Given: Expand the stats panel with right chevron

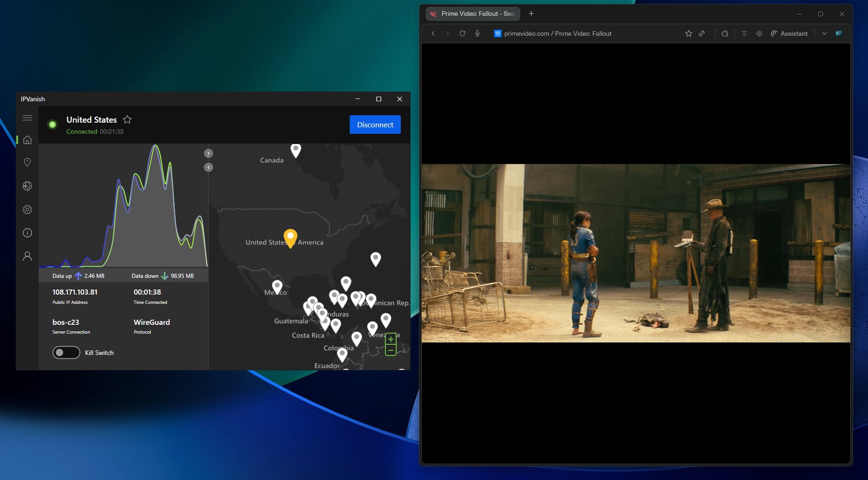Looking at the screenshot, I should [209, 153].
